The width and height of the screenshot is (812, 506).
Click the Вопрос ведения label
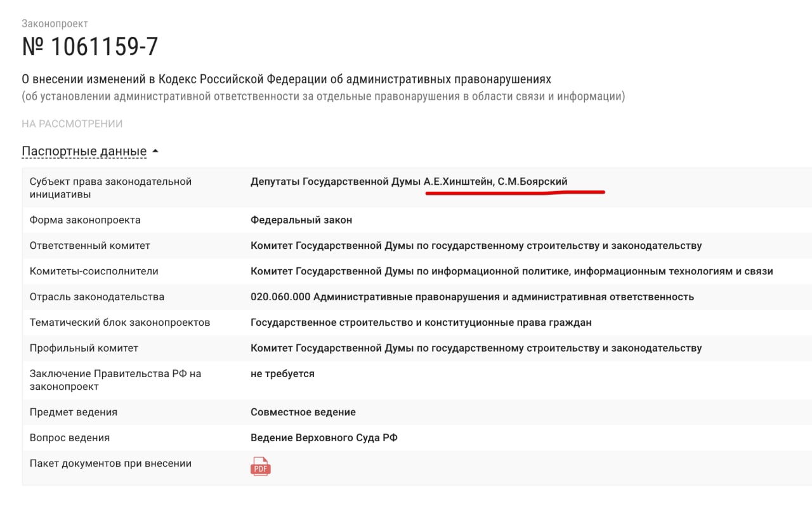[70, 437]
